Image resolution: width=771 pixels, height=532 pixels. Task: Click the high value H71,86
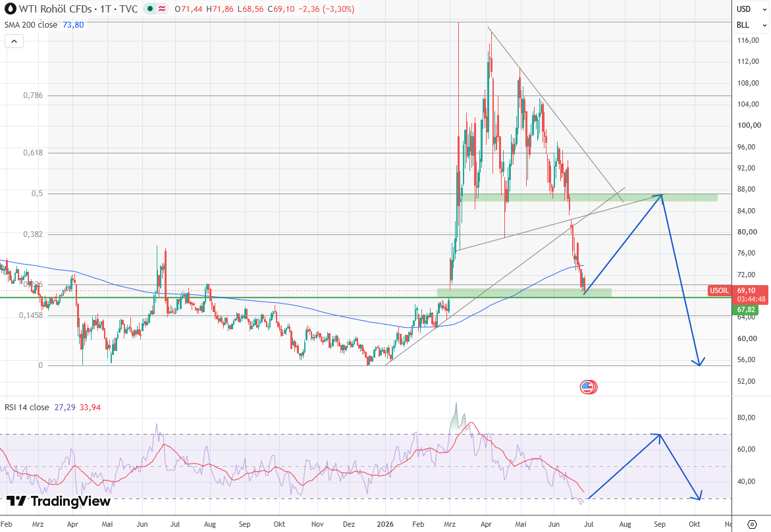click(220, 9)
